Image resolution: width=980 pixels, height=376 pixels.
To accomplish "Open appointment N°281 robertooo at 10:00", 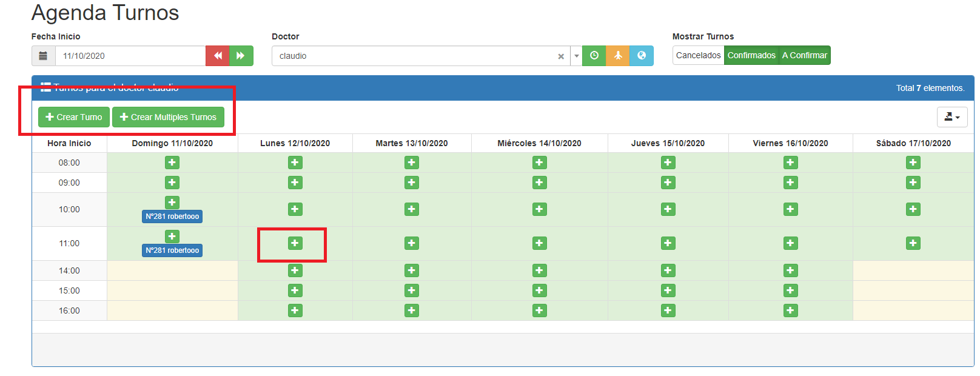I will [172, 217].
